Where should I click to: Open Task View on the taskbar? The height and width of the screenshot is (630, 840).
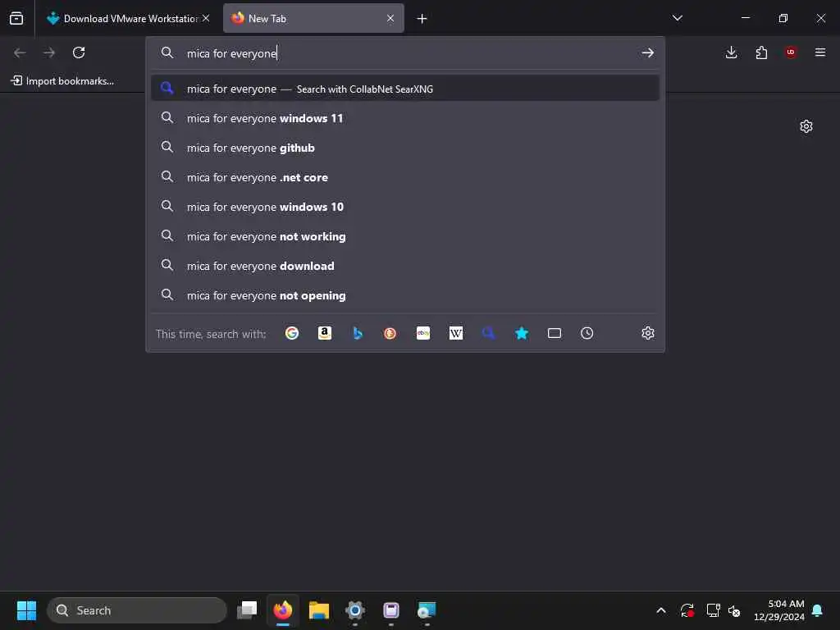tap(247, 610)
